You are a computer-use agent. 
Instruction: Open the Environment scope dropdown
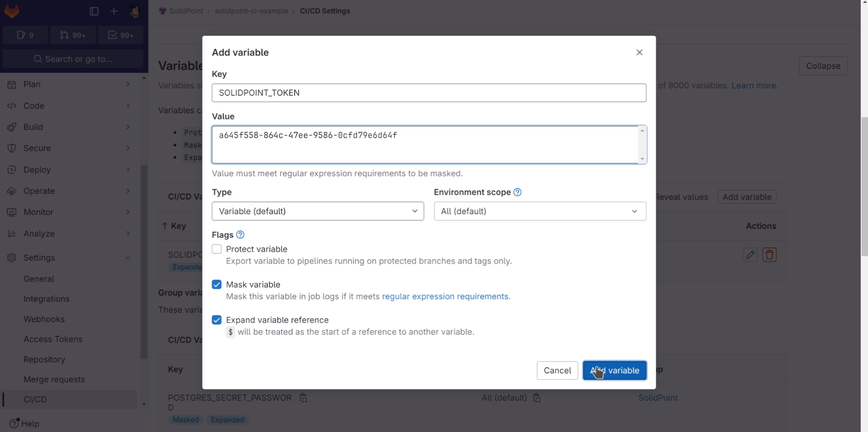(x=540, y=211)
